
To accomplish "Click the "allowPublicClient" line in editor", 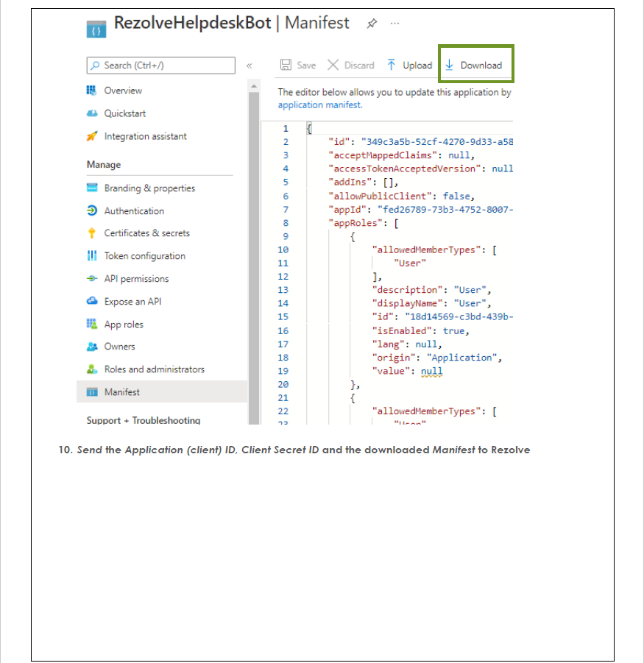I will (x=402, y=196).
